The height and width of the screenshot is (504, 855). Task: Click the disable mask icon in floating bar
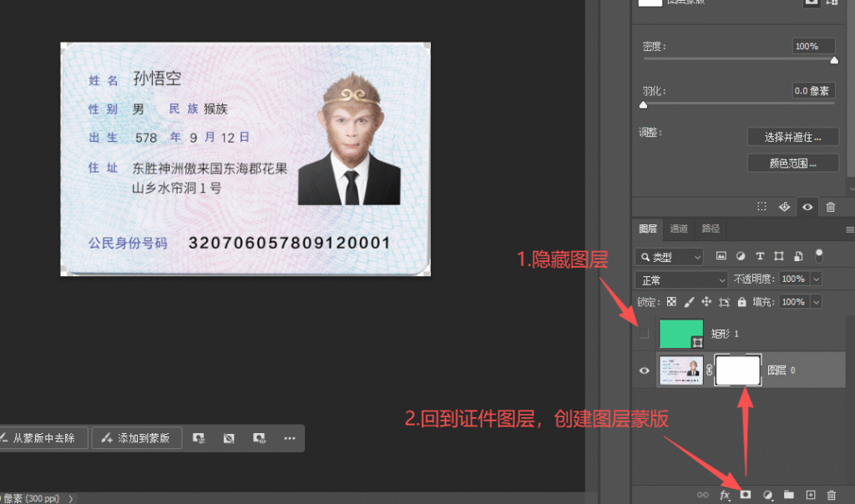[229, 438]
